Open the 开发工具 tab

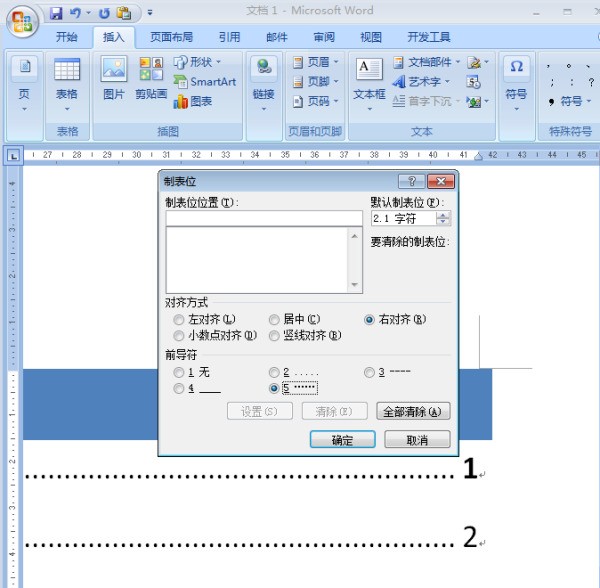coord(429,37)
